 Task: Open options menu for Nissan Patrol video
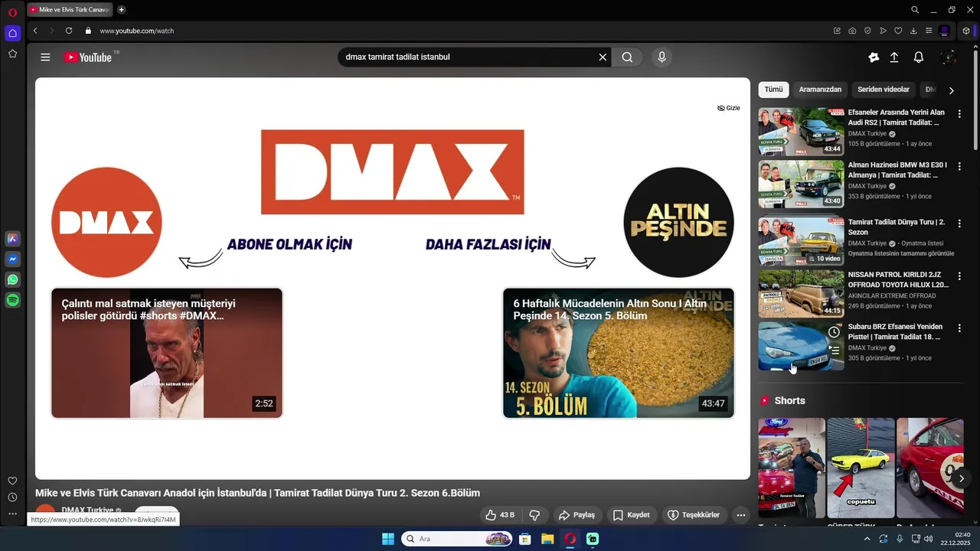point(959,275)
